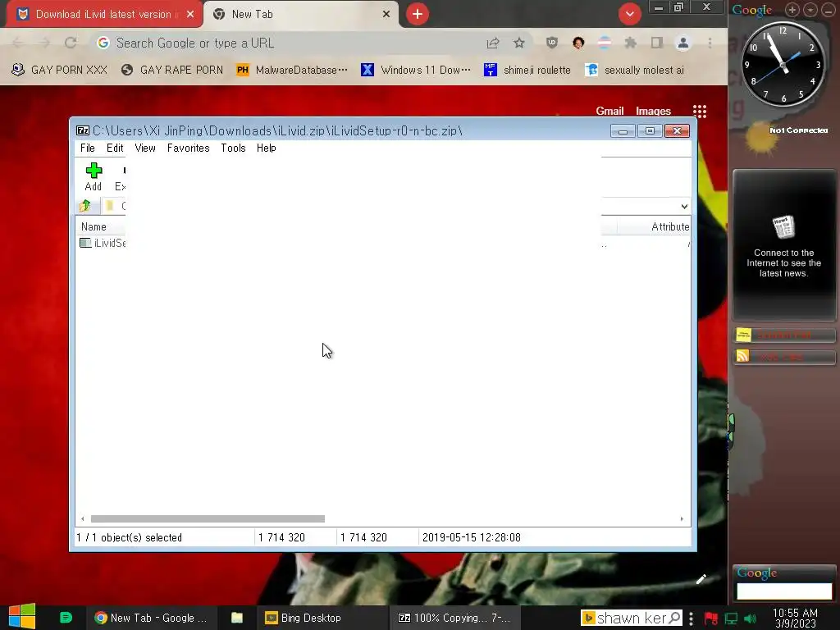Switch to New Tab - Google taskbar item
The height and width of the screenshot is (630, 840).
(151, 618)
